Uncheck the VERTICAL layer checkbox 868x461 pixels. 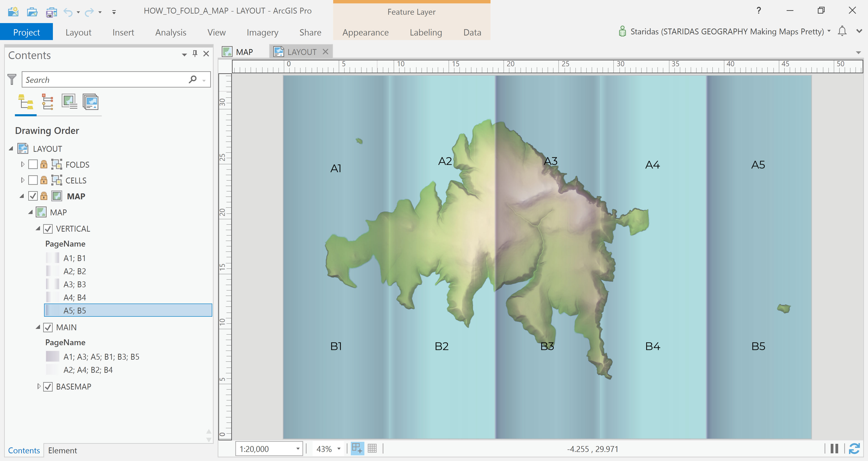pos(48,229)
